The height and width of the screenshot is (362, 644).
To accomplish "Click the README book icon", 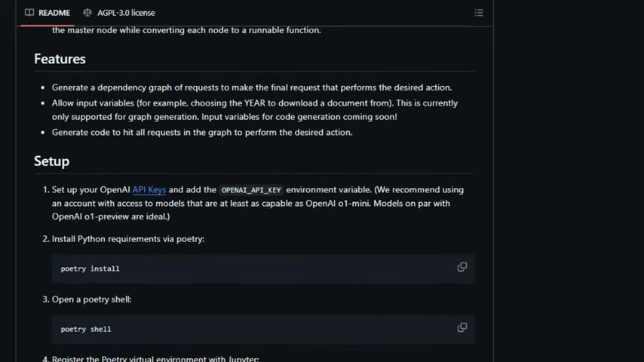I will click(x=29, y=13).
